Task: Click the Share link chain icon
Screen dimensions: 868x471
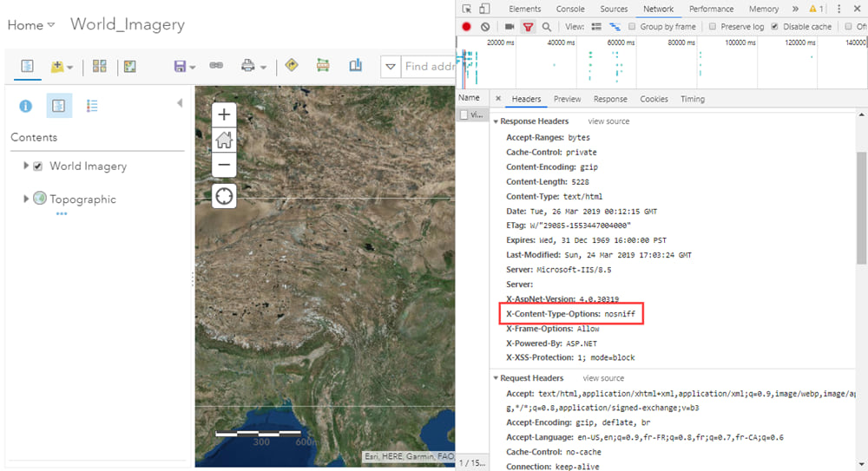Action: click(x=216, y=65)
